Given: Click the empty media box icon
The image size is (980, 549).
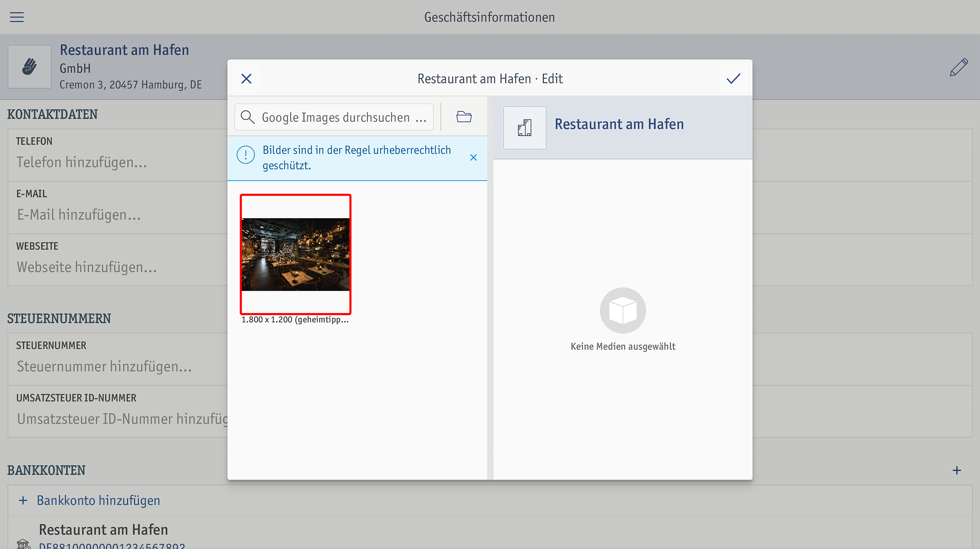Looking at the screenshot, I should [623, 310].
